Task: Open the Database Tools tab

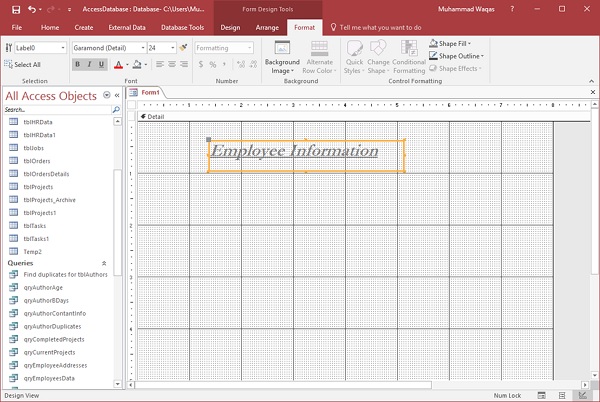Action: point(183,27)
